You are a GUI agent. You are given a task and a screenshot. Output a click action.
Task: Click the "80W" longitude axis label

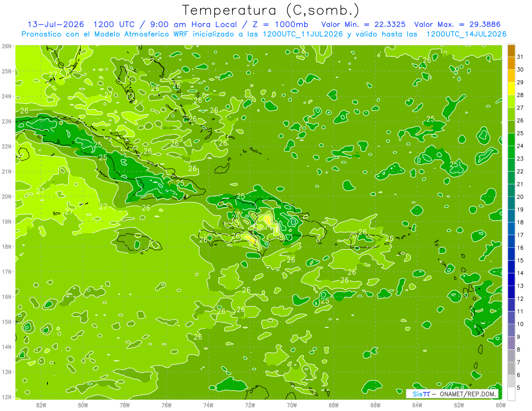click(83, 405)
